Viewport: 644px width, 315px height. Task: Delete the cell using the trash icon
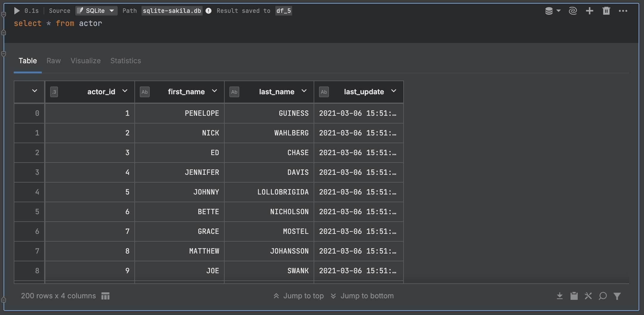click(606, 11)
